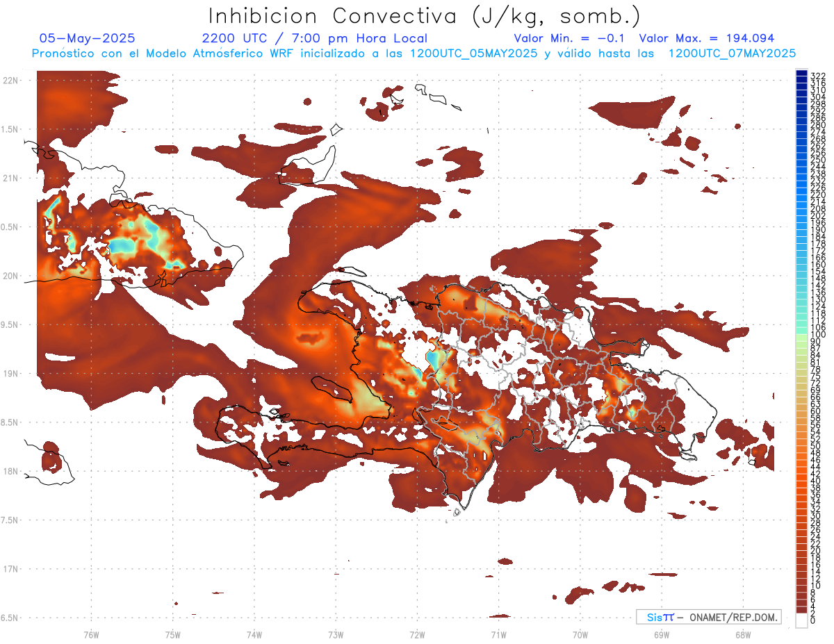
Task: Click the "0" value at the color scale bottom
Action: [x=812, y=621]
